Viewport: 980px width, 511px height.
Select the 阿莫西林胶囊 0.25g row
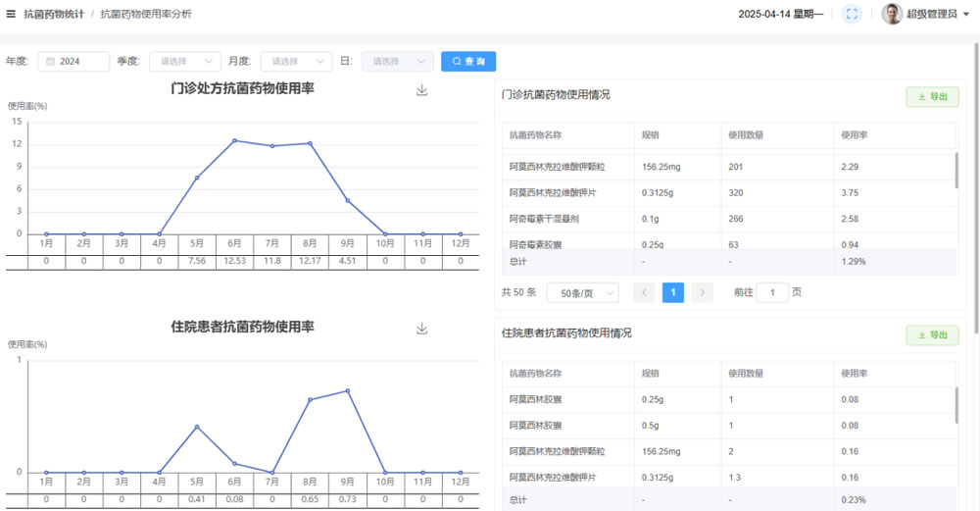(729, 399)
